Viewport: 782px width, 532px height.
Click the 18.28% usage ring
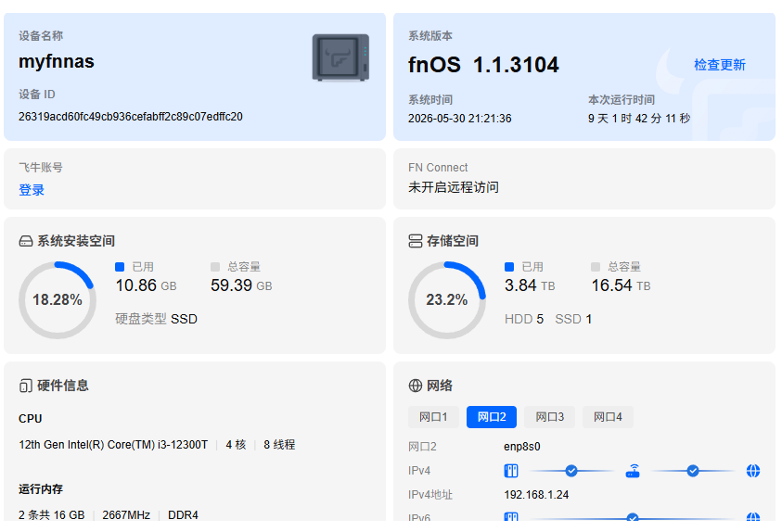[58, 300]
